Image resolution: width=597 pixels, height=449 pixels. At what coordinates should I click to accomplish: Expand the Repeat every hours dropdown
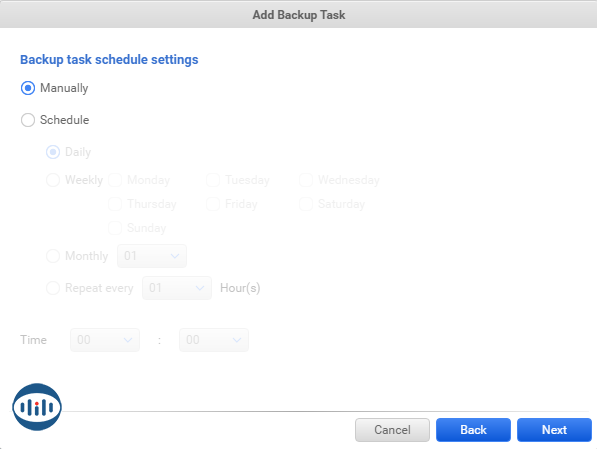click(177, 288)
